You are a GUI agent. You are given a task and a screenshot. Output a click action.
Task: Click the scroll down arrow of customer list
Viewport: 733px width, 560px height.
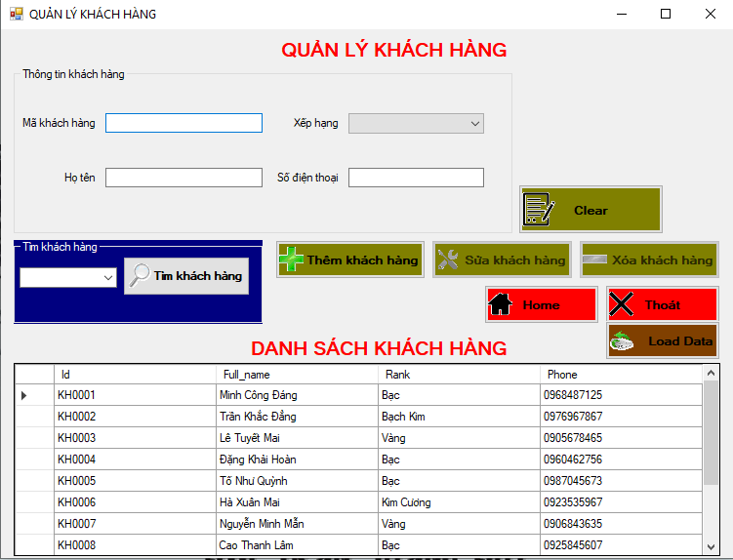(711, 546)
